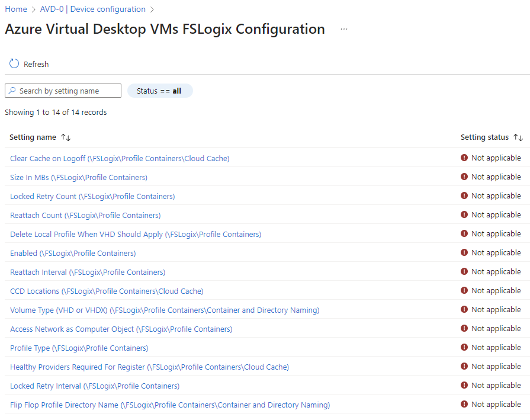Click error icon for Clear Cache on Logoff
The width and height of the screenshot is (530, 420).
464,158
